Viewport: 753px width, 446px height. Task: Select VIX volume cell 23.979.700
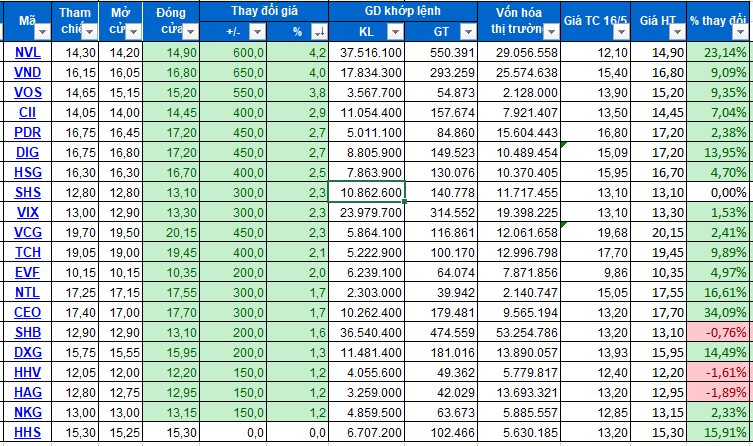click(367, 212)
